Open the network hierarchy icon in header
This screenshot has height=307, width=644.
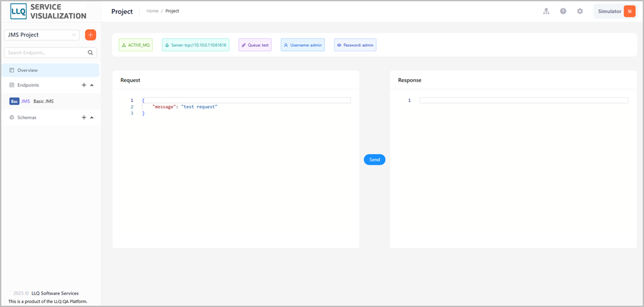[x=546, y=12]
